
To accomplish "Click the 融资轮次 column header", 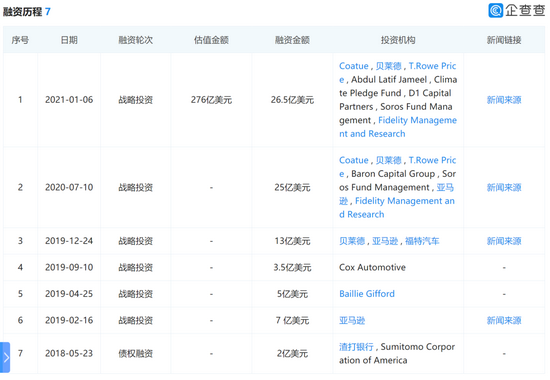I will [135, 40].
